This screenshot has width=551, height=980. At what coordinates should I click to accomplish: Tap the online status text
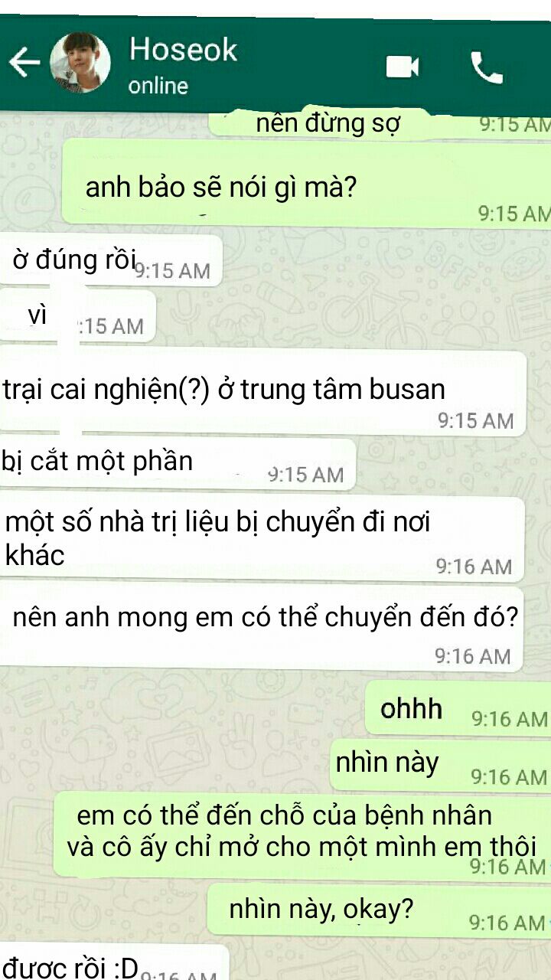pyautogui.click(x=158, y=86)
